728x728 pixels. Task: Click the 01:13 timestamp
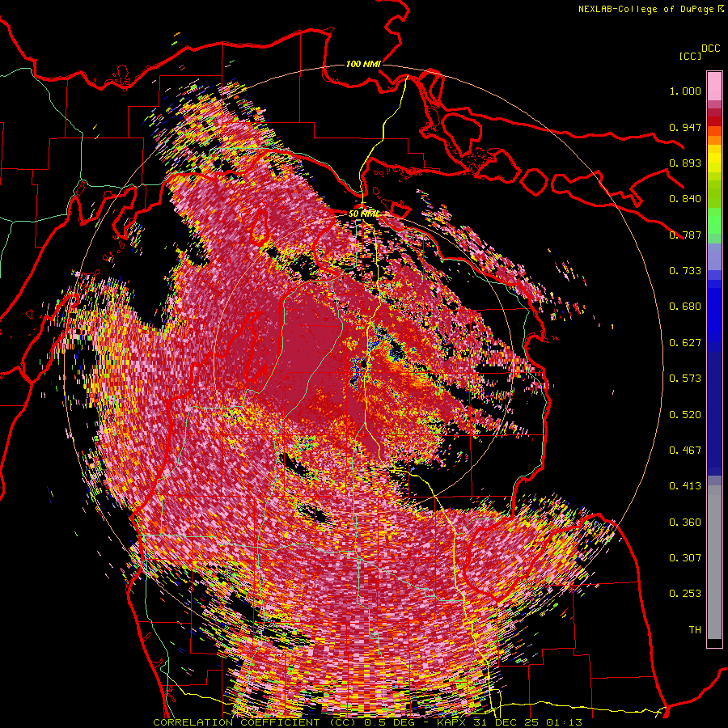click(x=565, y=722)
